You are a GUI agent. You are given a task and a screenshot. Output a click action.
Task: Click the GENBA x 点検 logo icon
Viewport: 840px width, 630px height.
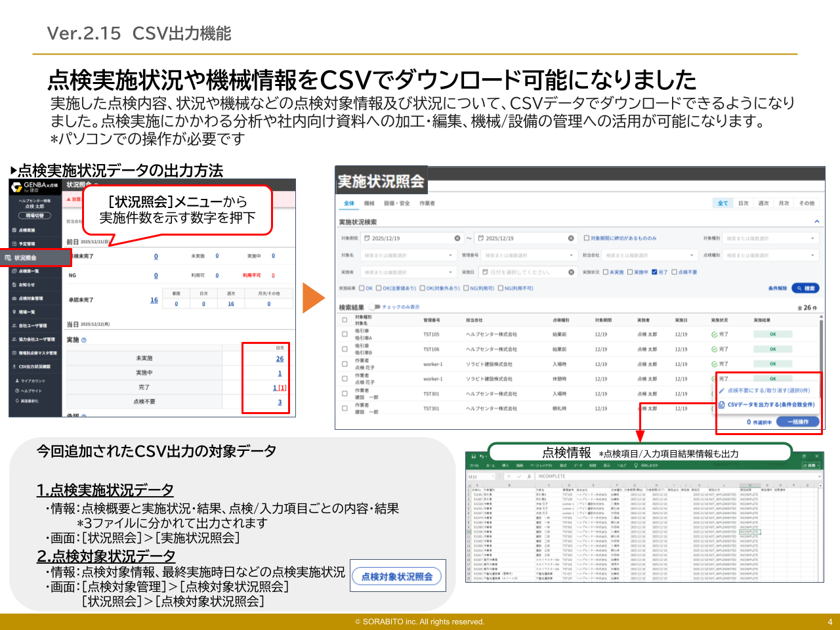coord(16,188)
